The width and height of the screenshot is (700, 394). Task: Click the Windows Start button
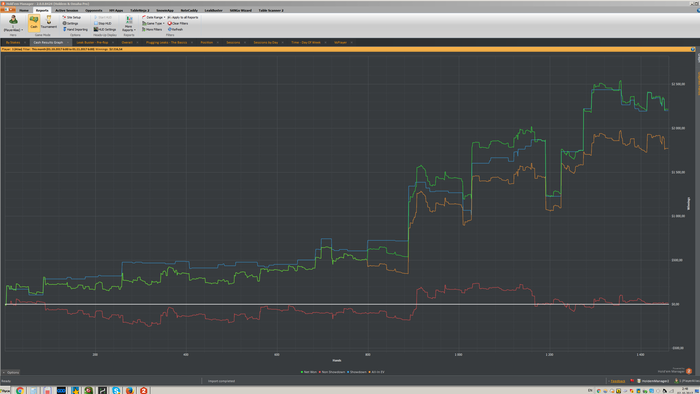(5, 390)
